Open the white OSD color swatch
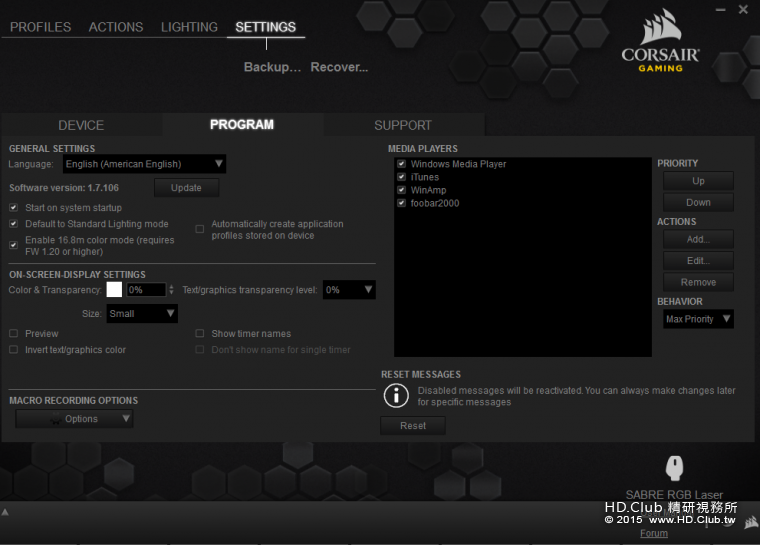 tap(114, 289)
